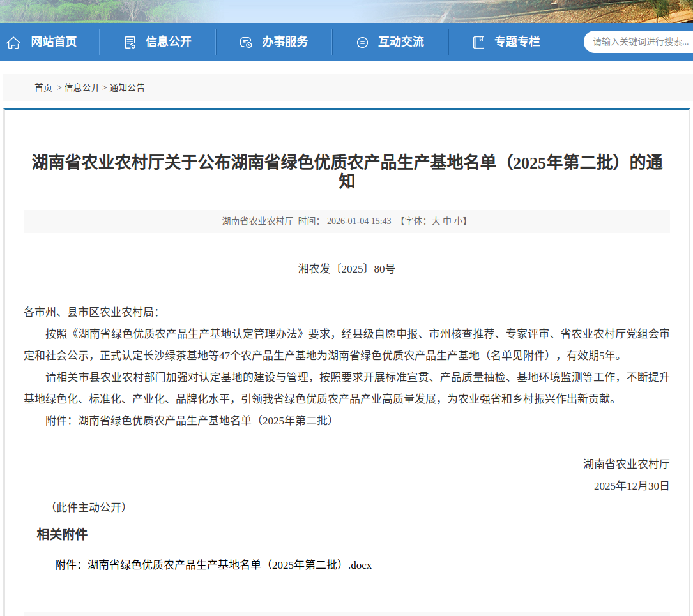
Task: Click the 互动交流 chat bubble icon
Action: tap(362, 43)
